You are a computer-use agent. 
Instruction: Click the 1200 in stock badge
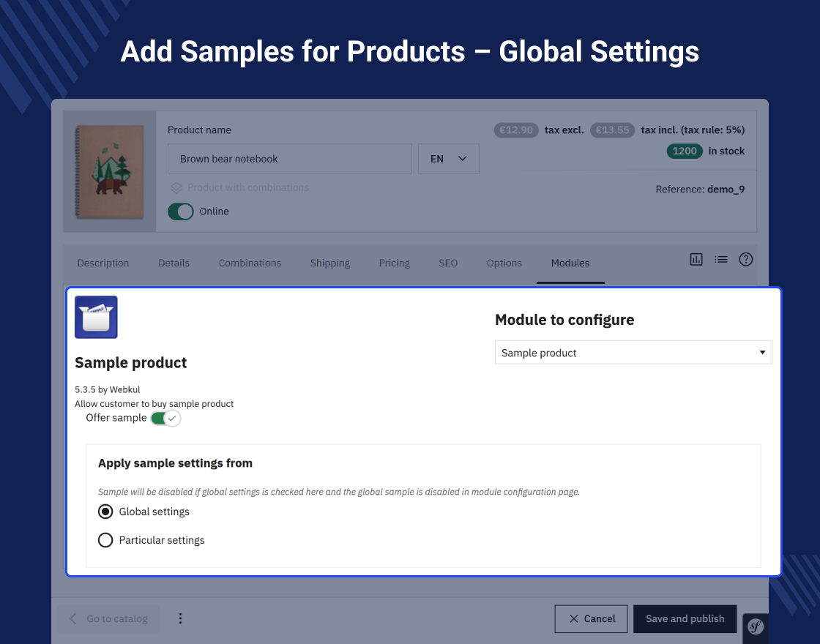click(685, 151)
